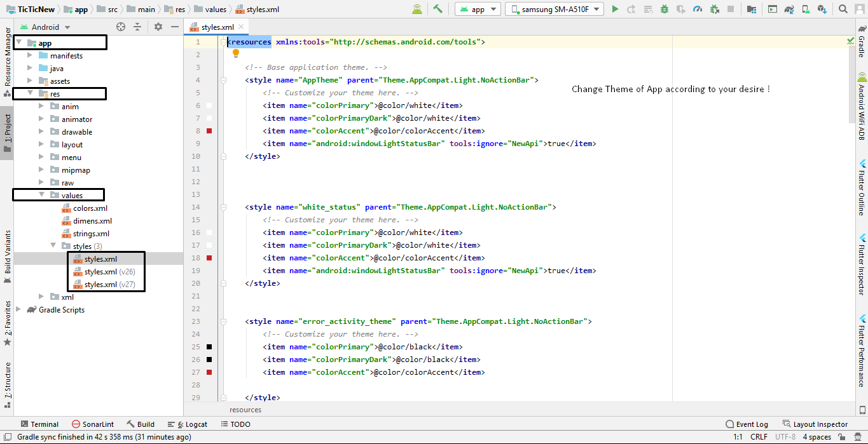Click the black color swatch on line 25
The width and height of the screenshot is (868, 444).
coord(209,347)
